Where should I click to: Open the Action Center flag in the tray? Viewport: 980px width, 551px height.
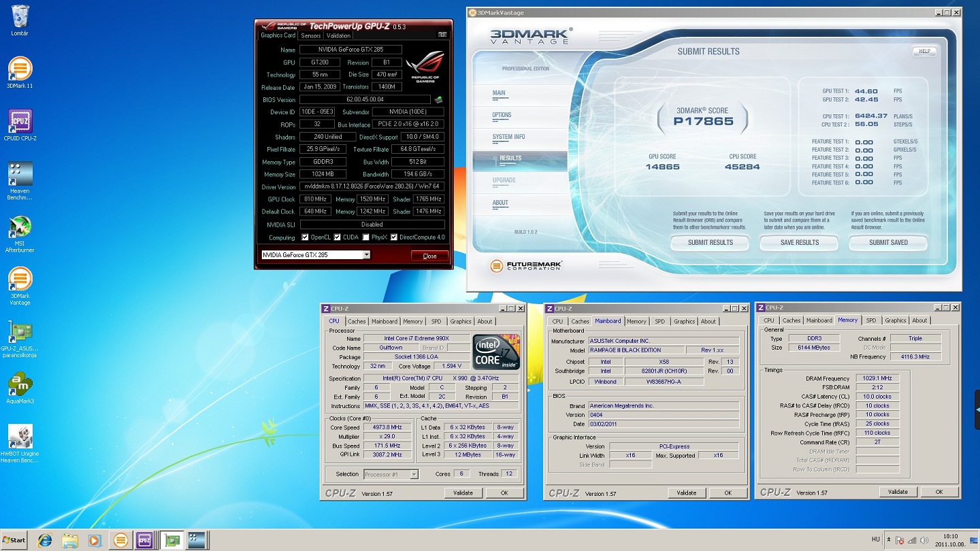(x=899, y=540)
